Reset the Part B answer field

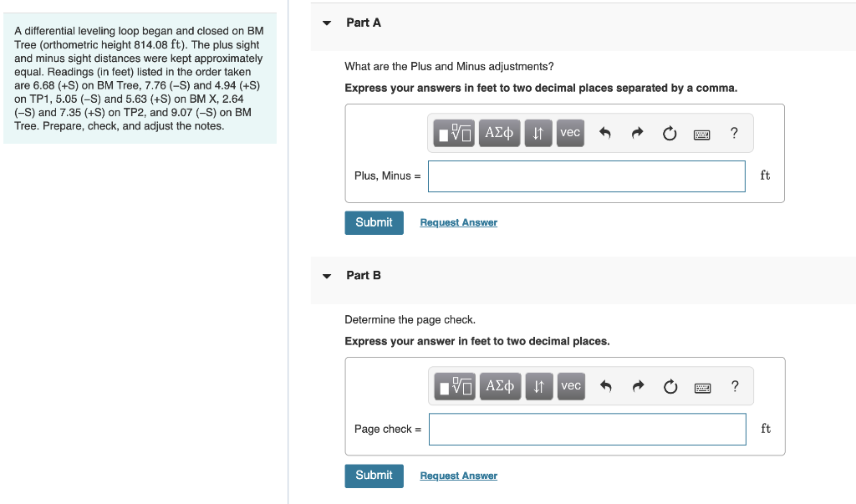coord(670,387)
